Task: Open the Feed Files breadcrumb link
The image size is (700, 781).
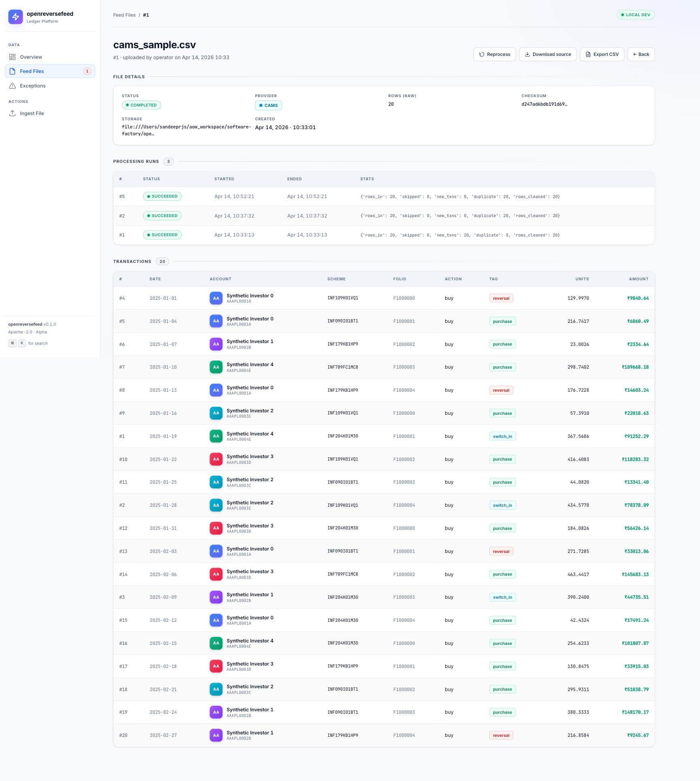Action: click(124, 15)
